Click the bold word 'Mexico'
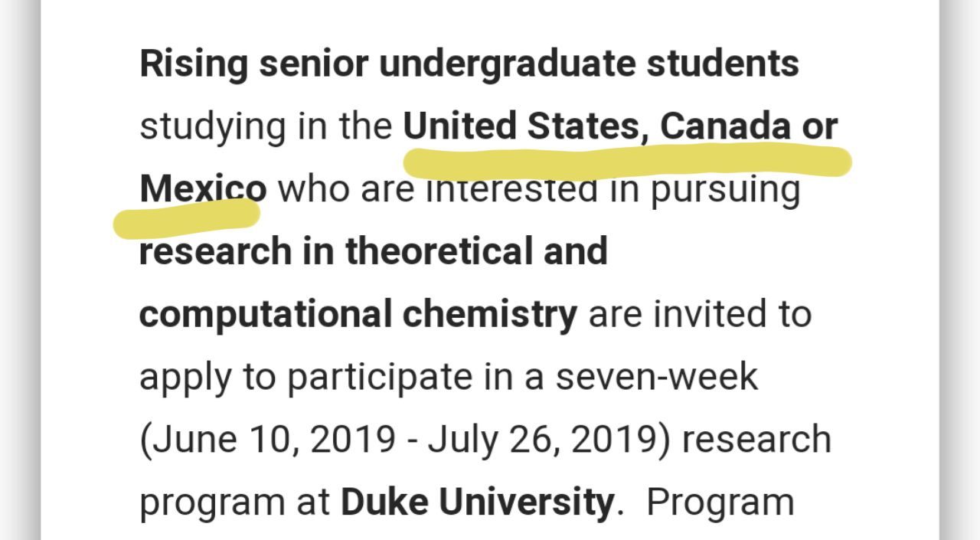 (x=203, y=188)
